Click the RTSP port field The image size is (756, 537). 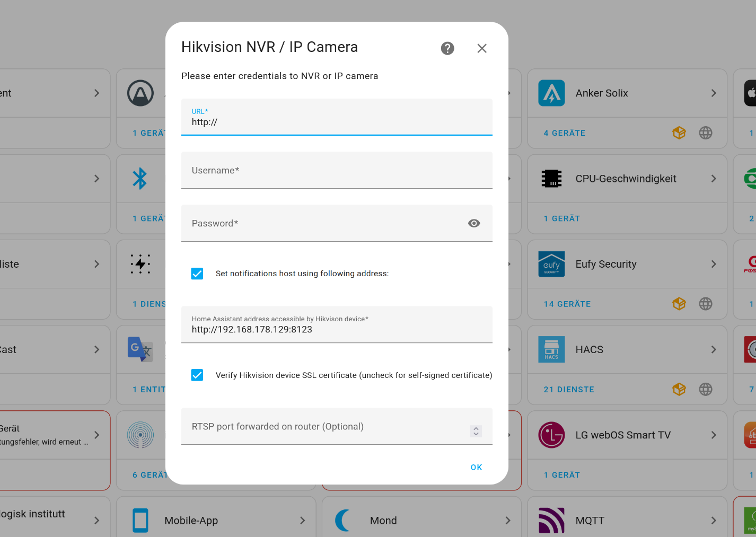[x=337, y=426]
